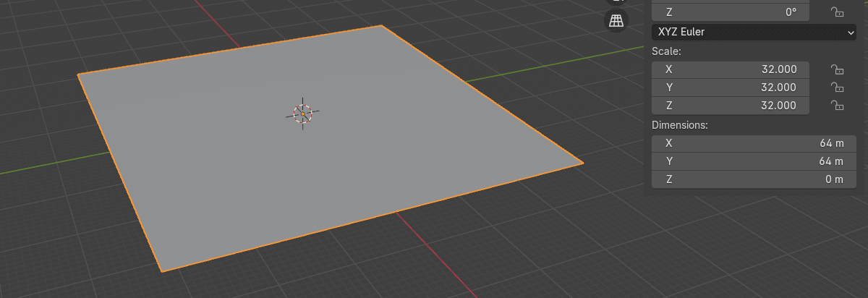Lock the Scale X value
868x298 pixels.
pos(837,69)
